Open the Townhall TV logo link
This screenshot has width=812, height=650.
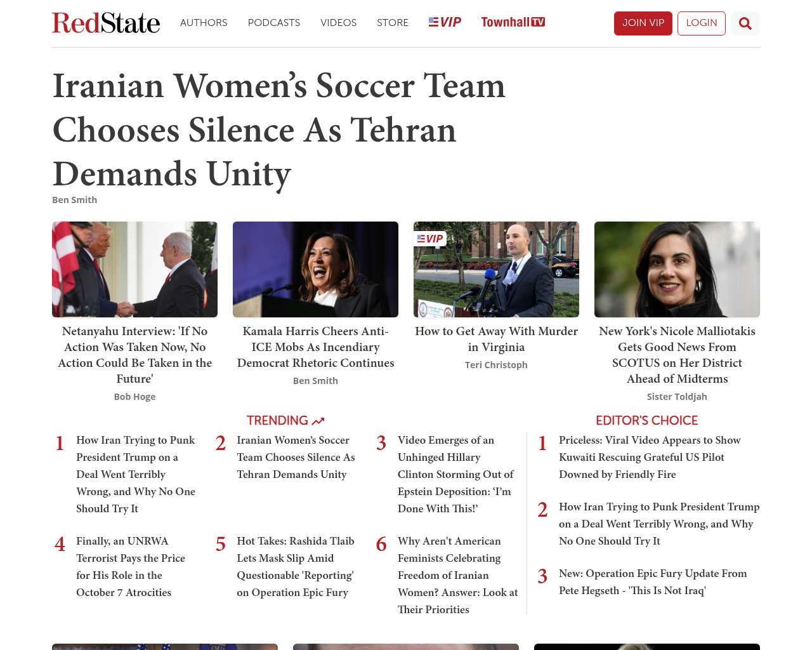(x=513, y=22)
